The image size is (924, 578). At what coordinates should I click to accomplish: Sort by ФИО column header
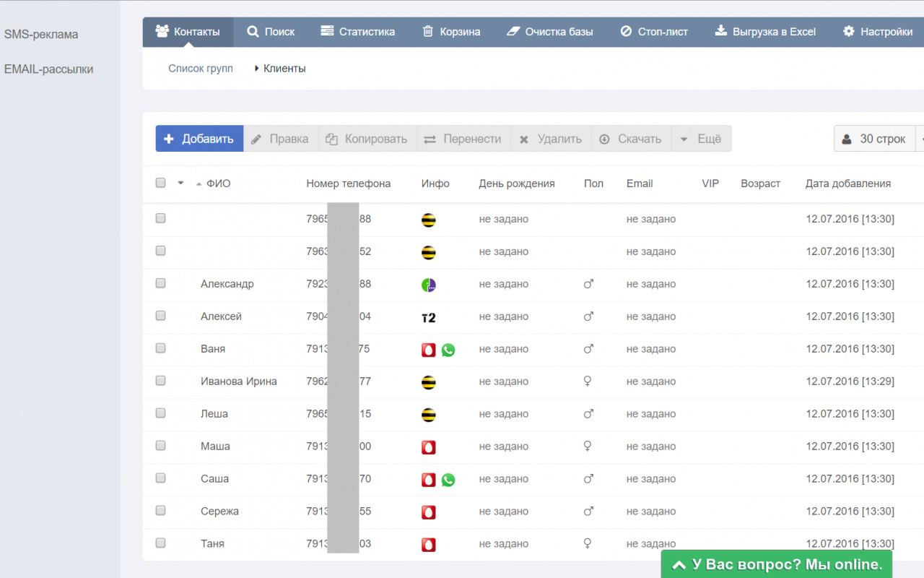point(218,184)
